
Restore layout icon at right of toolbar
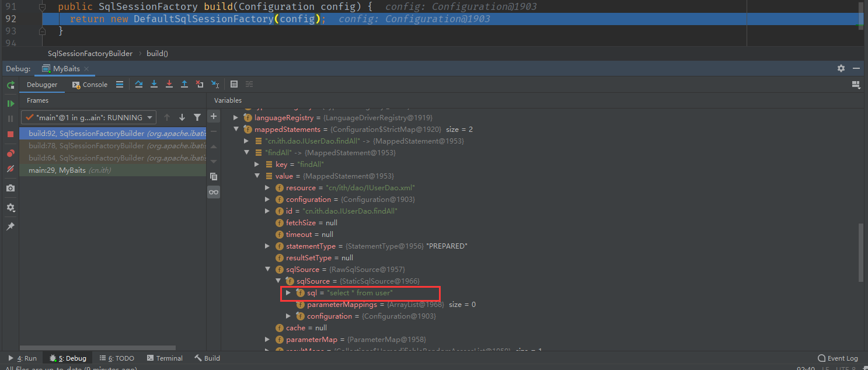[x=856, y=85]
